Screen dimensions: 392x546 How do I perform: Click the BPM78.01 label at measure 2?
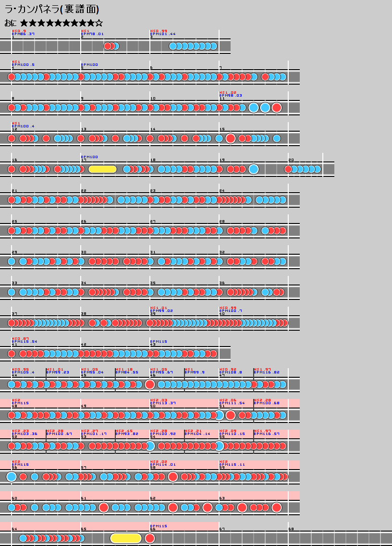coord(92,34)
